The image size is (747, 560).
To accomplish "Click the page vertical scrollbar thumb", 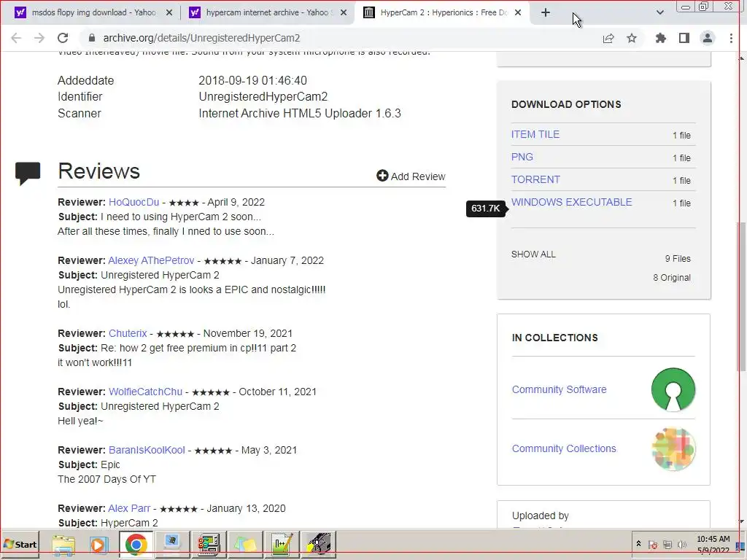I will [741, 295].
